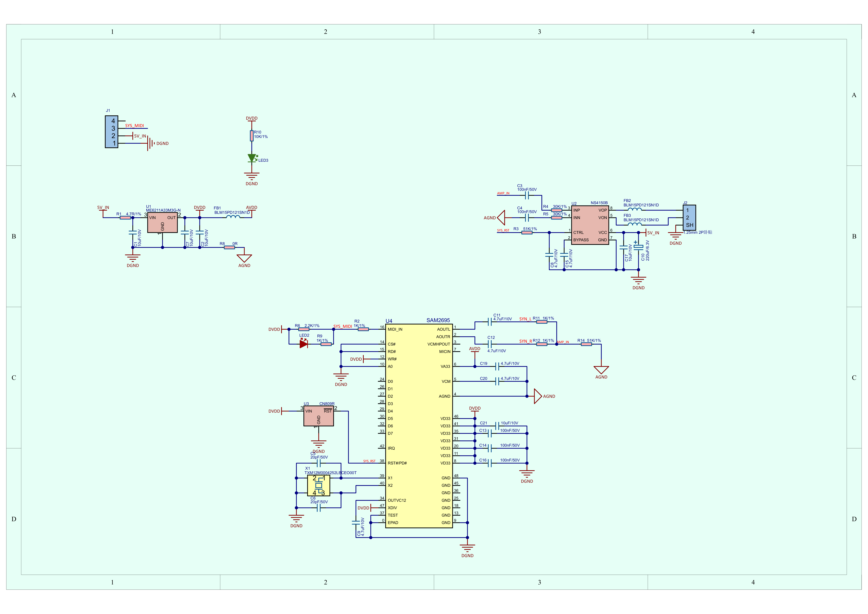Select capacitor C14 100nF/50V symbol
Screen dimensions: 868x614
490,448
